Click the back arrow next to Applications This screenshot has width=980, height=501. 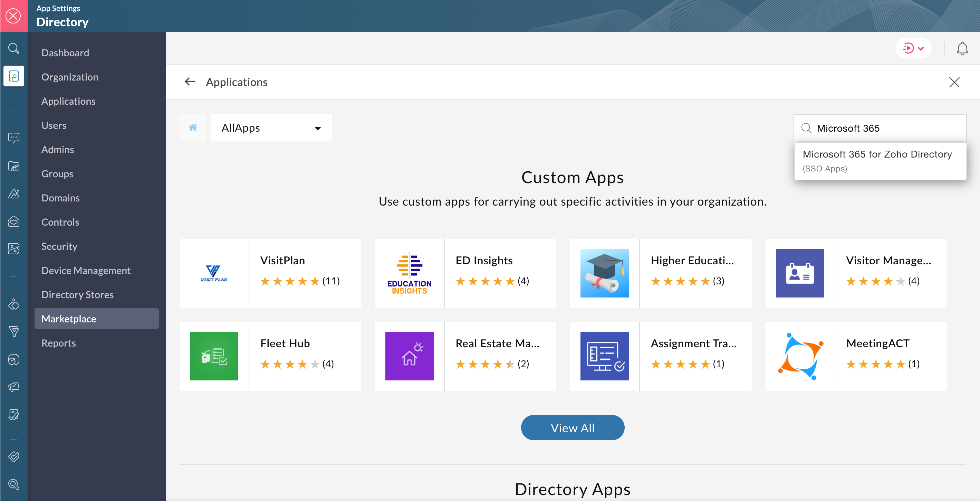[x=190, y=82]
